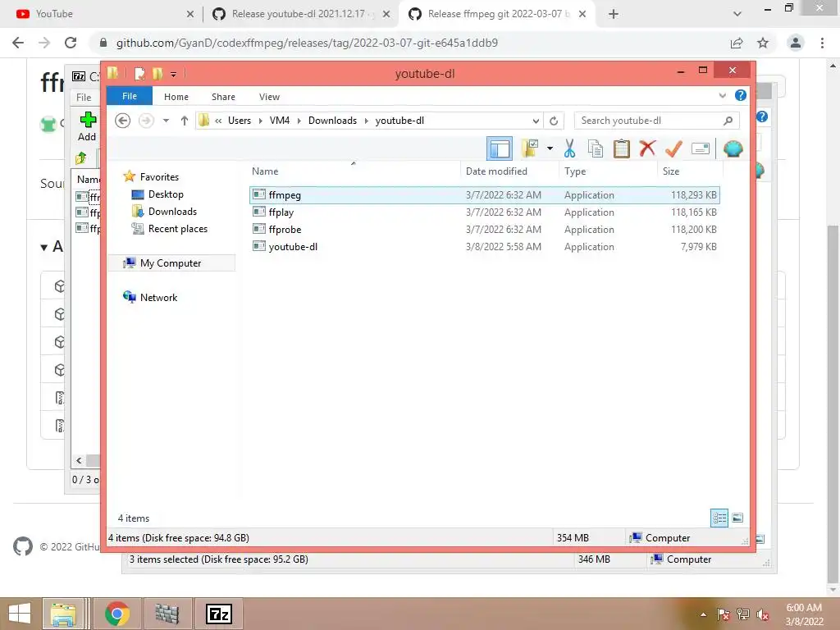This screenshot has width=840, height=630.
Task: Switch to youtube-dl release browser tab
Action: pos(300,14)
